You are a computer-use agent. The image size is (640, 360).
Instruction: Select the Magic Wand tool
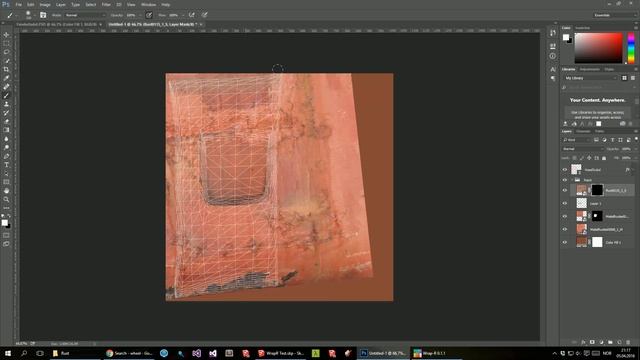point(6,61)
